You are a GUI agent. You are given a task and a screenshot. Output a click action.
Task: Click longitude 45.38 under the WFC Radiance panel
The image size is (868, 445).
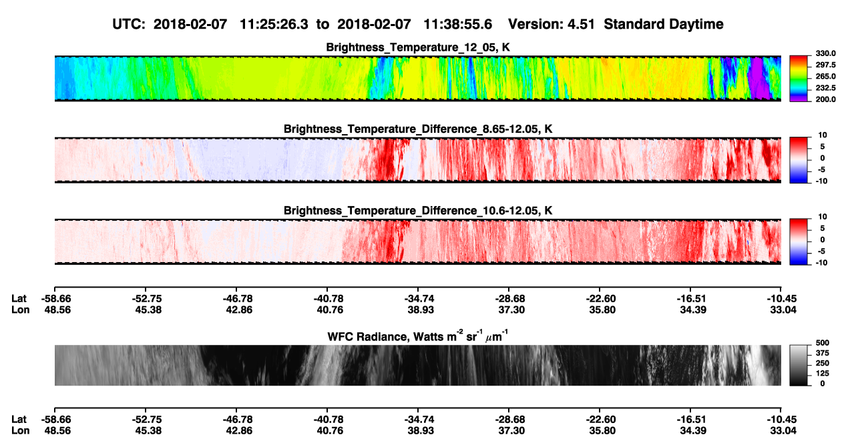click(147, 430)
